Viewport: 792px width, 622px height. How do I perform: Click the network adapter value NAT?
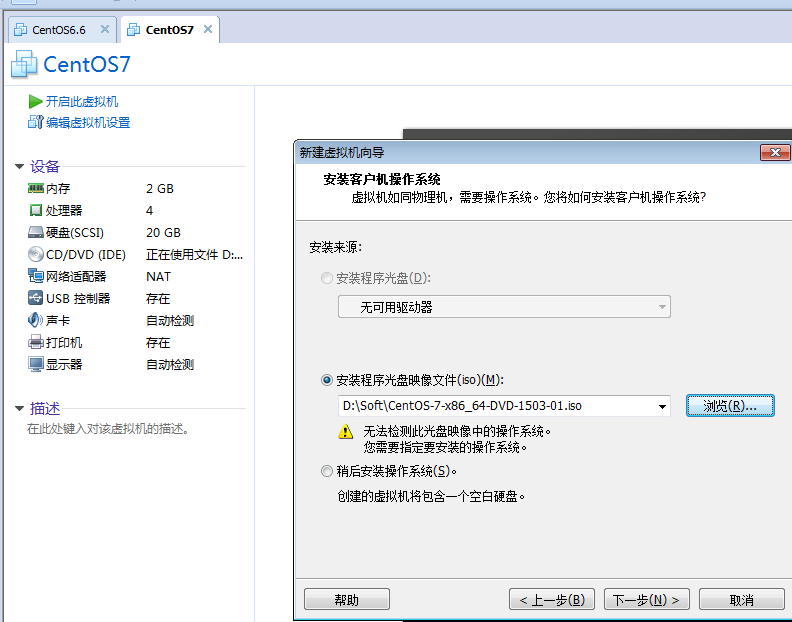(158, 276)
